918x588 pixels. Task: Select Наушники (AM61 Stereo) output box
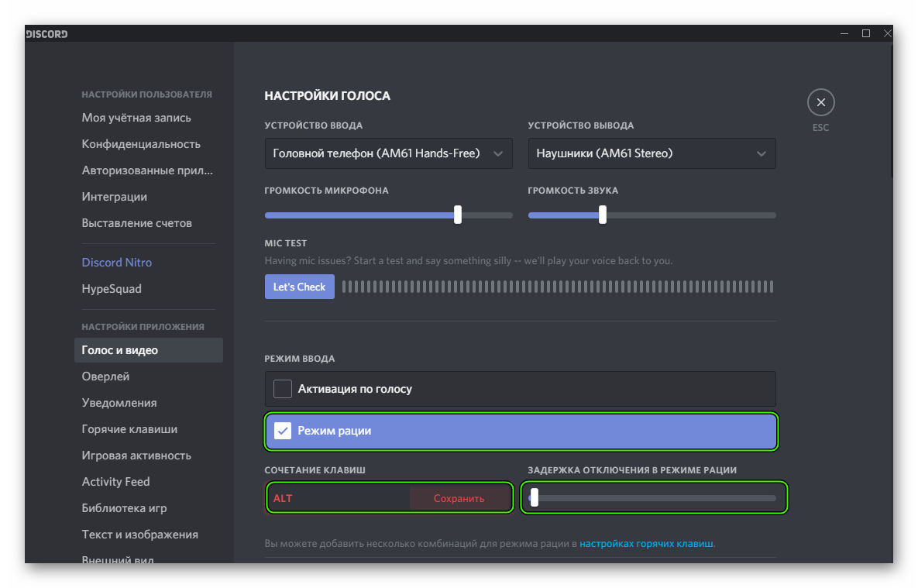tap(652, 153)
